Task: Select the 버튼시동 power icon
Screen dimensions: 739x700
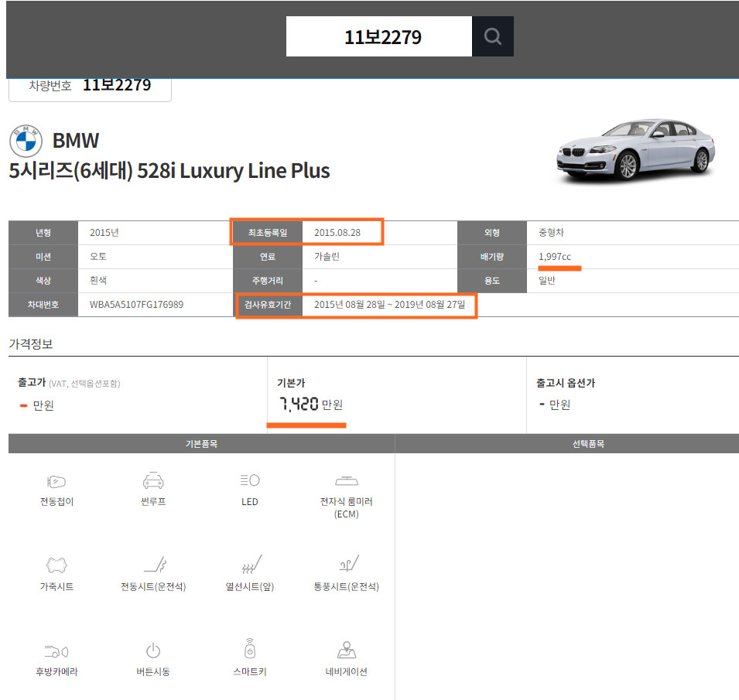Action: click(153, 650)
